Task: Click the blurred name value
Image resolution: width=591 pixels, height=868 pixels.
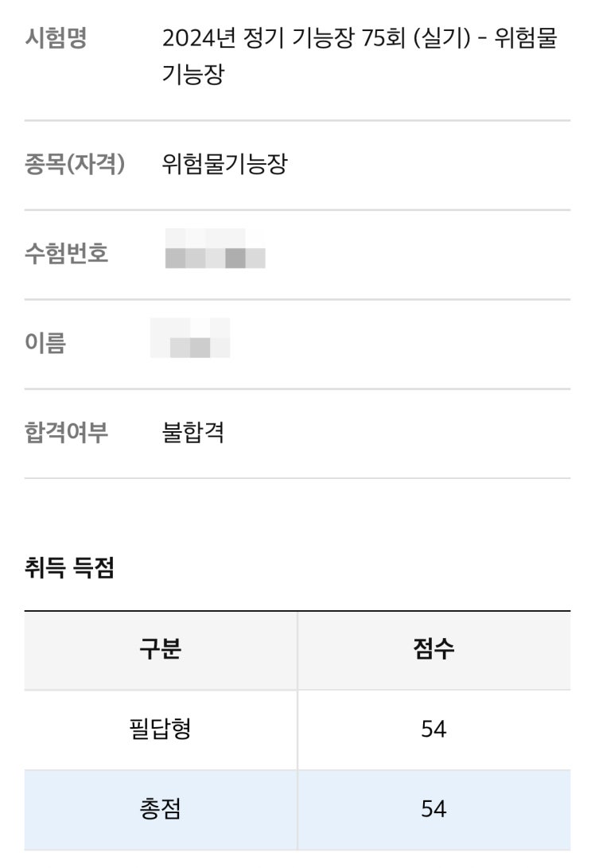Action: coord(191,338)
